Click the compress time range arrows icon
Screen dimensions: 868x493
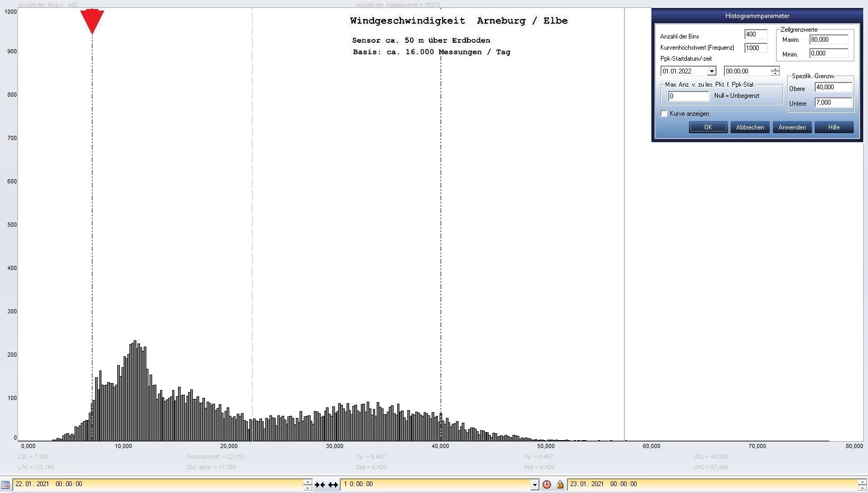click(320, 485)
